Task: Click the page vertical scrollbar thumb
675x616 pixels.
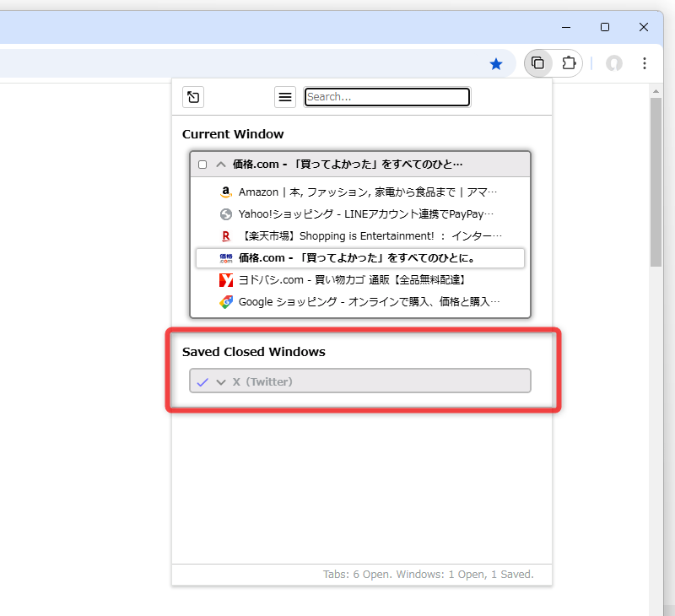Action: coord(656,182)
